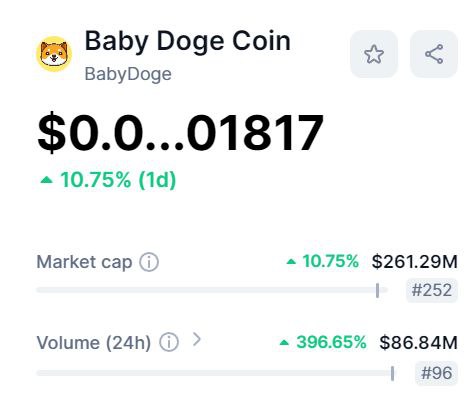Show Volume (24h) info tooltip icon
This screenshot has height=406, width=475.
169,342
